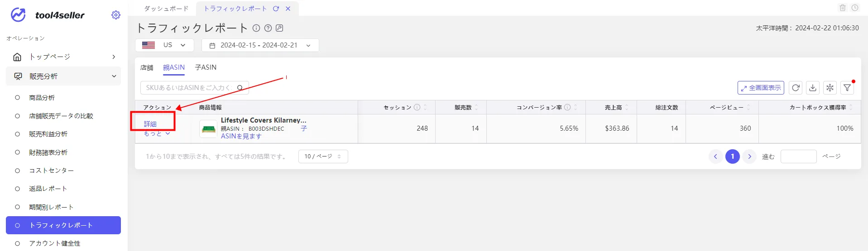The width and height of the screenshot is (868, 251).
Task: Open the column settings snowflake icon
Action: [x=830, y=88]
